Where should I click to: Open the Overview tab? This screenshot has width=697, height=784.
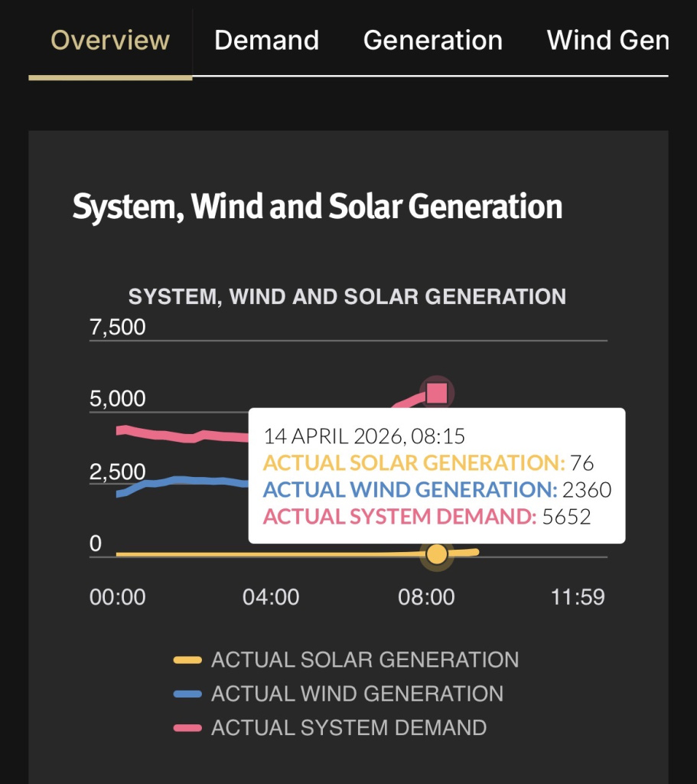tap(110, 41)
